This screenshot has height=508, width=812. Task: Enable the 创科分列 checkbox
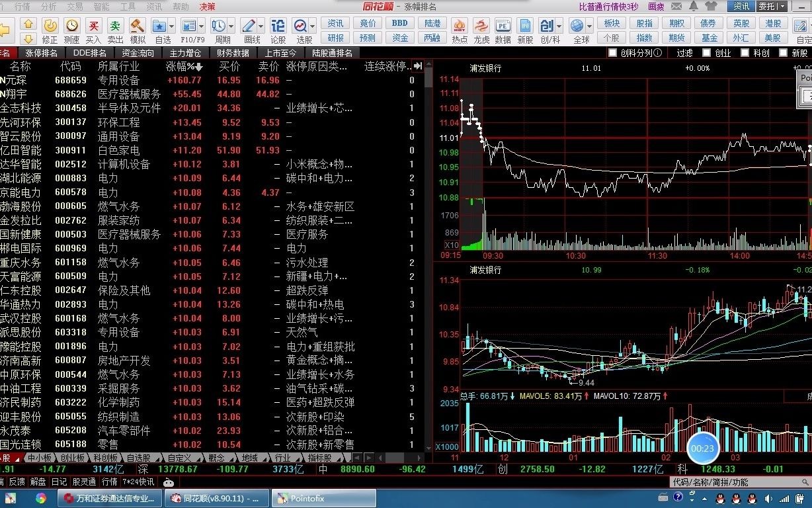click(x=612, y=53)
